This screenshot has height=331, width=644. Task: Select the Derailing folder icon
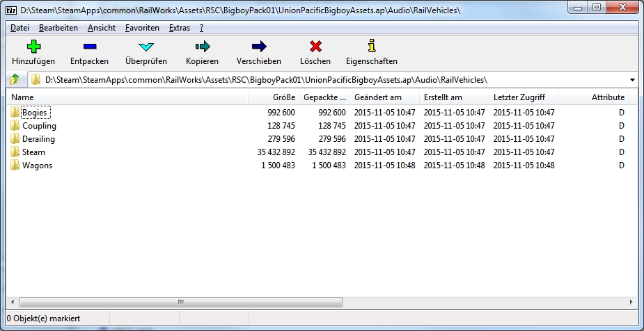coord(15,138)
